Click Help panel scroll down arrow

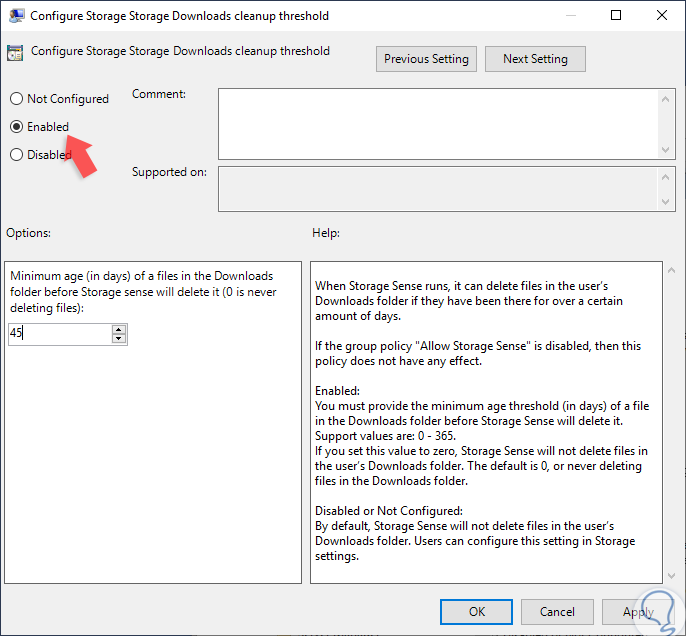[x=672, y=576]
